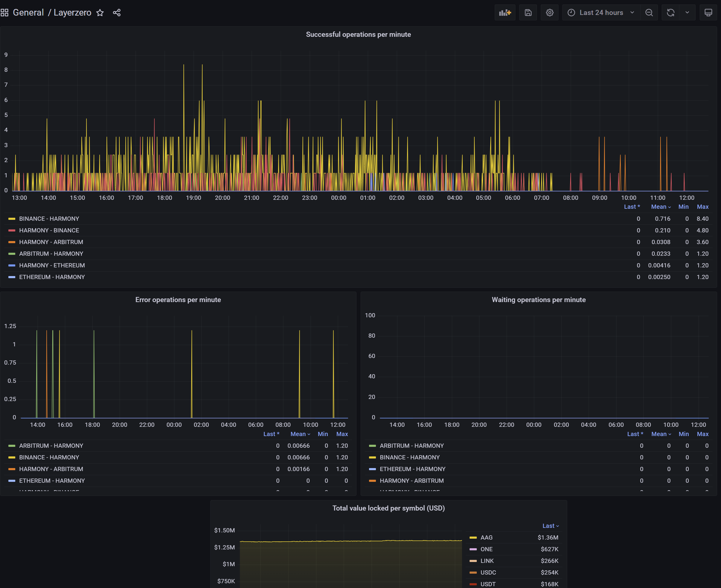Screen dimensions: 721x588
Task: Add a new panel using the add panel icon
Action: coord(505,13)
